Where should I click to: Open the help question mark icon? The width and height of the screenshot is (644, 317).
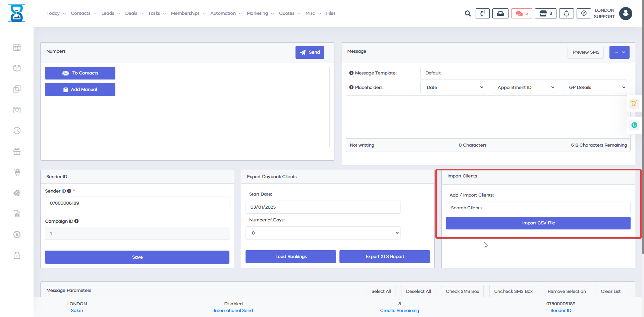(x=584, y=13)
